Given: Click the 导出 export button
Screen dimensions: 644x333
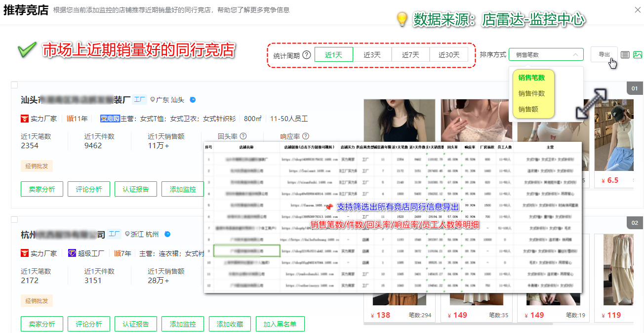Looking at the screenshot, I should [x=604, y=55].
